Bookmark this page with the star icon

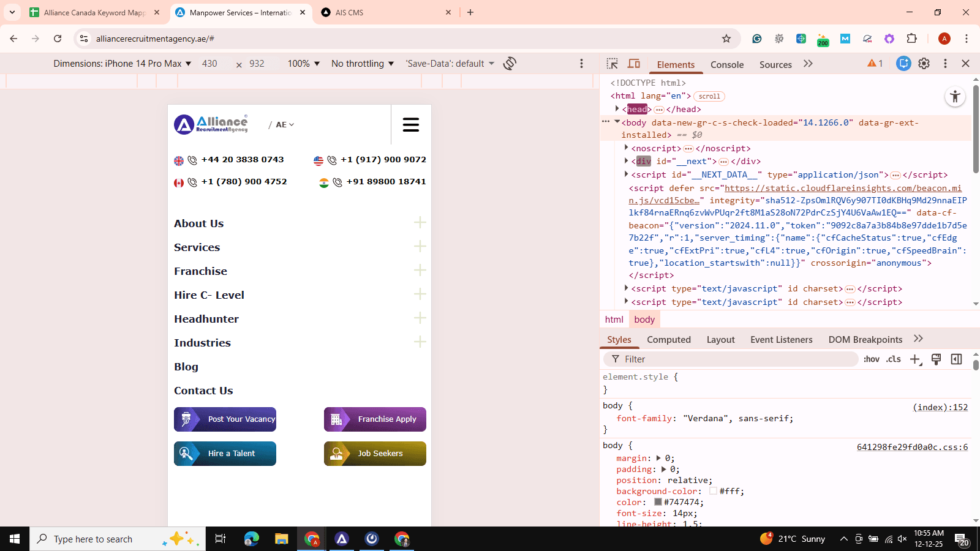[726, 39]
